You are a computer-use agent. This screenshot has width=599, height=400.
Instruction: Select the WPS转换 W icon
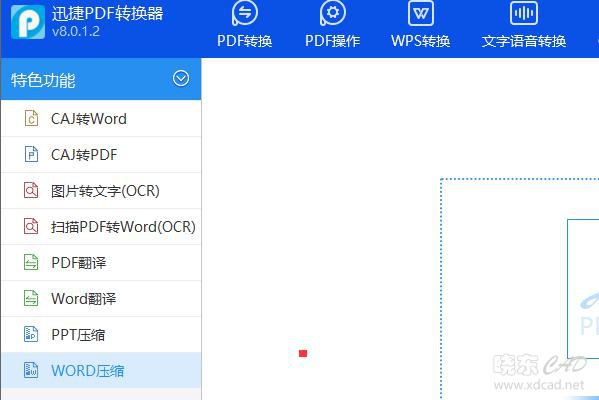(421, 13)
